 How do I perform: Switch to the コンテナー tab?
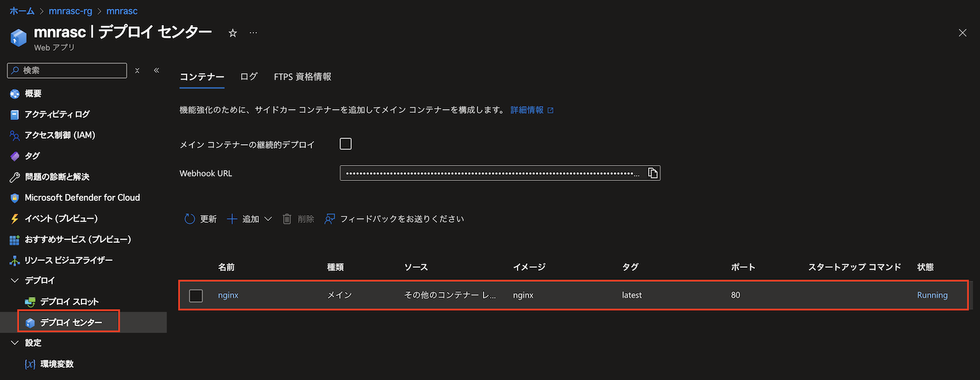(202, 76)
